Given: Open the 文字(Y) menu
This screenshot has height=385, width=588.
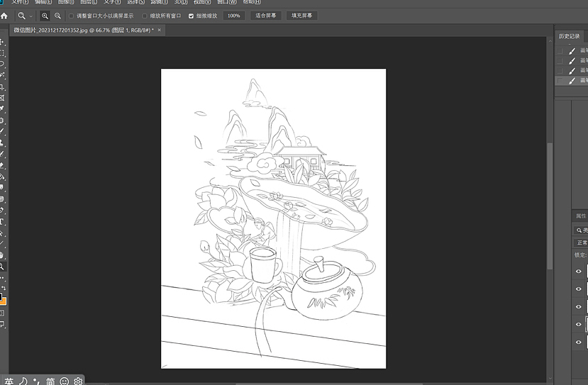Looking at the screenshot, I should 112,2.
